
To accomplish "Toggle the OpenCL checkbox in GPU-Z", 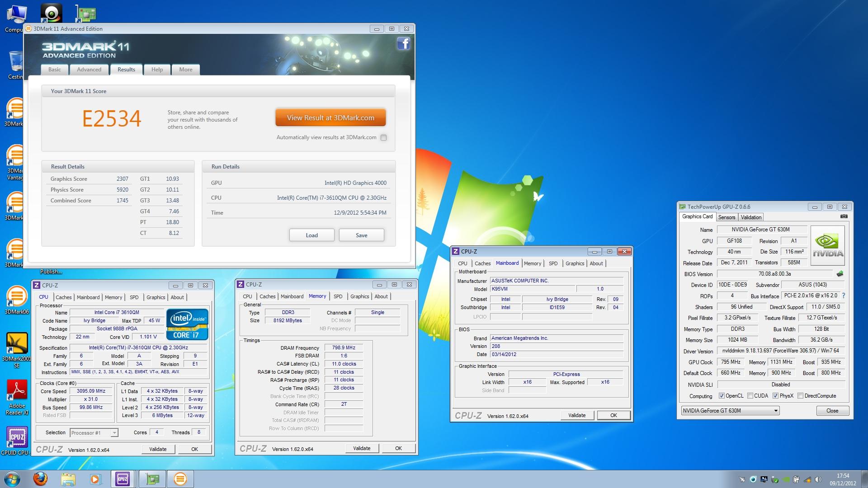I will point(722,396).
